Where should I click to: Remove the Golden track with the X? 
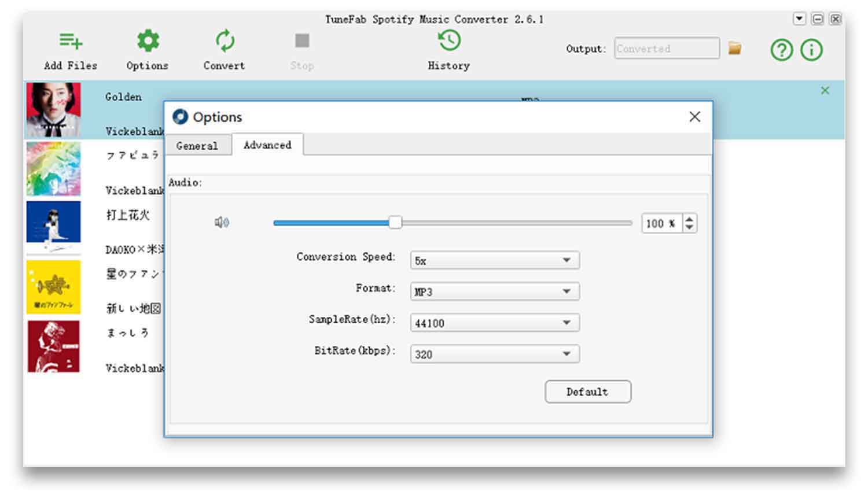825,90
